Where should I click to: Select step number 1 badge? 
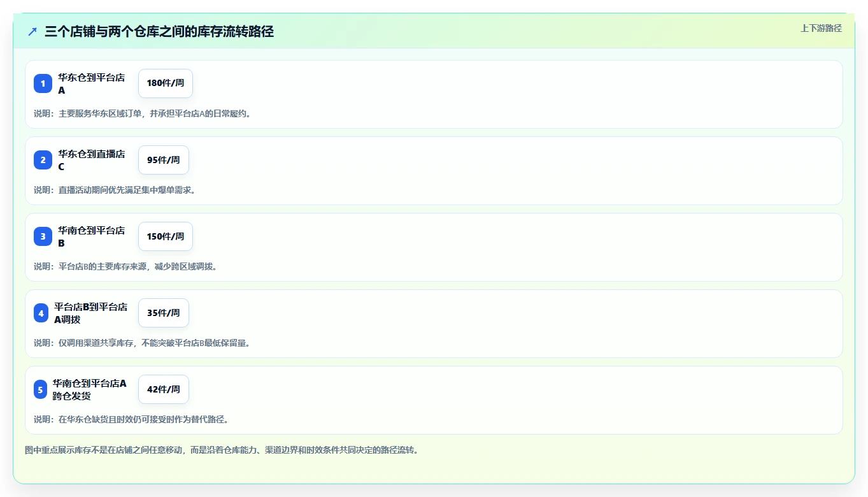pyautogui.click(x=43, y=83)
